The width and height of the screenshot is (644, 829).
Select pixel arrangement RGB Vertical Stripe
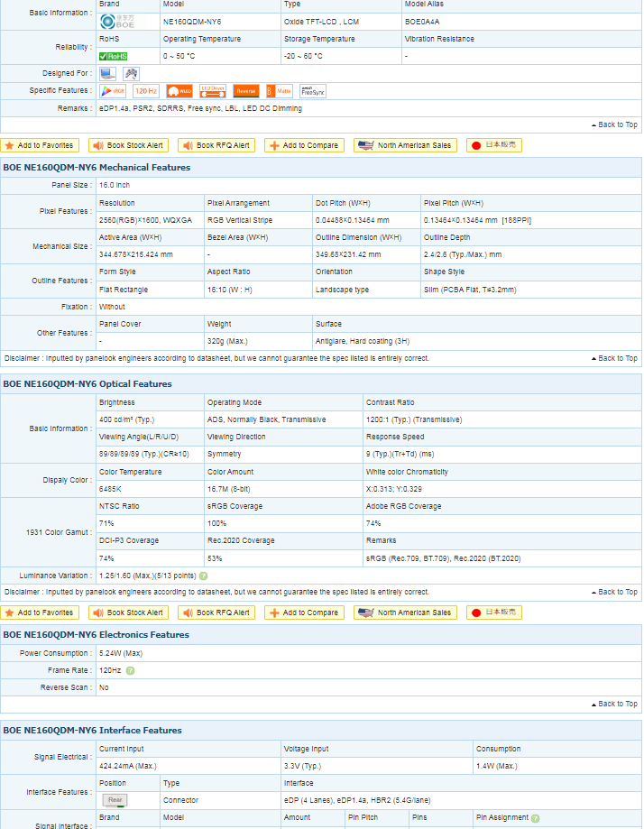pos(240,220)
